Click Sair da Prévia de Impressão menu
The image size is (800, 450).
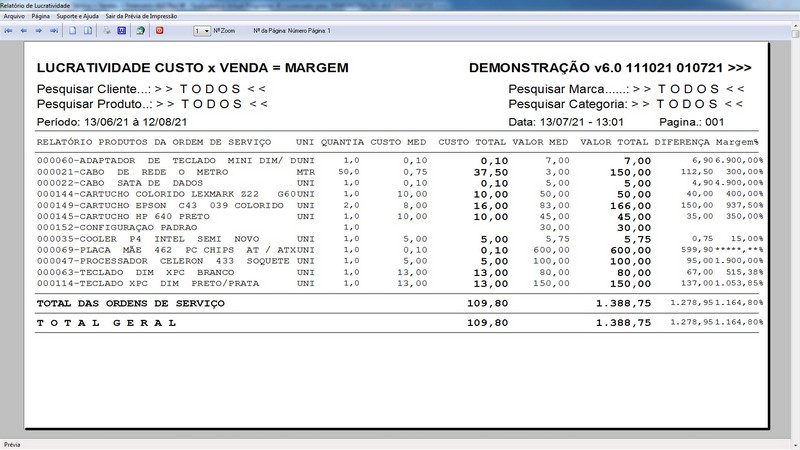tap(141, 16)
